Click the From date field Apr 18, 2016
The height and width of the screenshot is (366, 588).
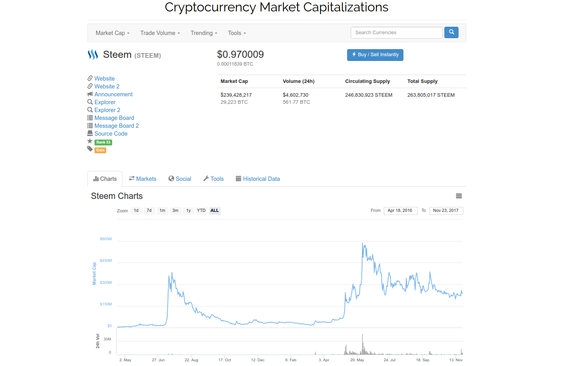tap(400, 211)
